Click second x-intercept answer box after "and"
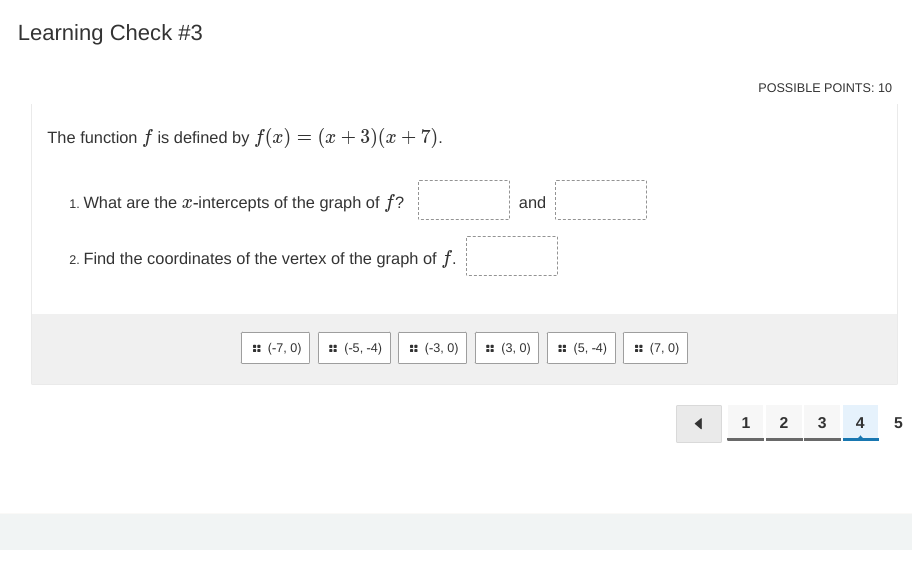Viewport: 912px width, 569px height. 601,200
